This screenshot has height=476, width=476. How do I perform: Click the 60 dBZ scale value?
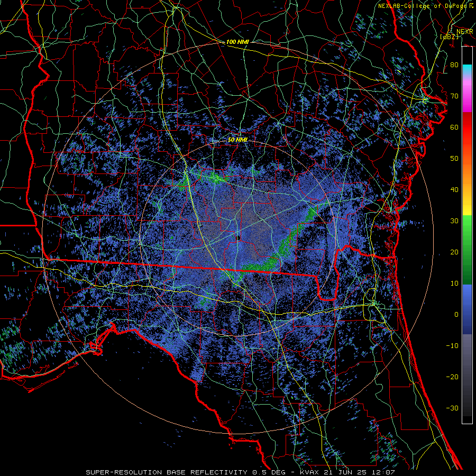point(454,127)
